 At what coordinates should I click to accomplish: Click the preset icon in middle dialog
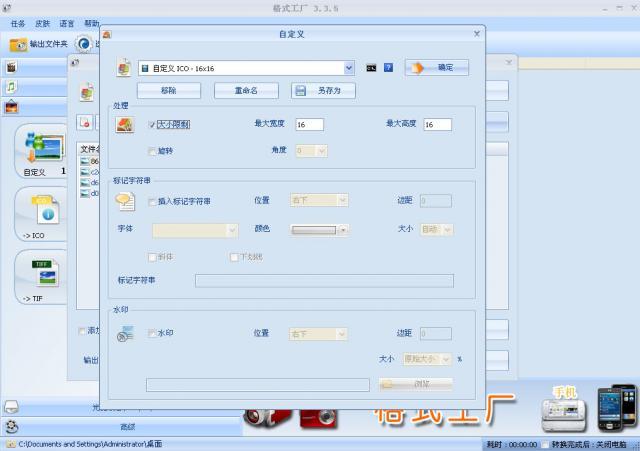coord(87,92)
